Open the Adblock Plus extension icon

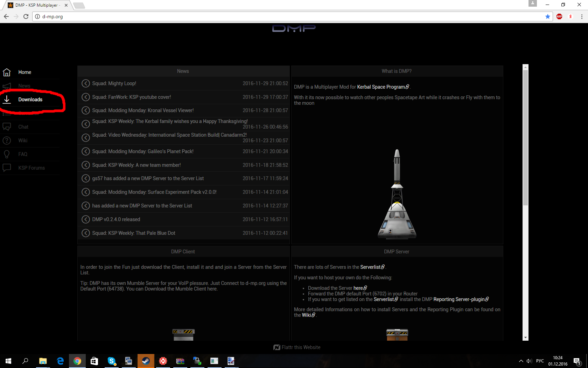click(559, 16)
